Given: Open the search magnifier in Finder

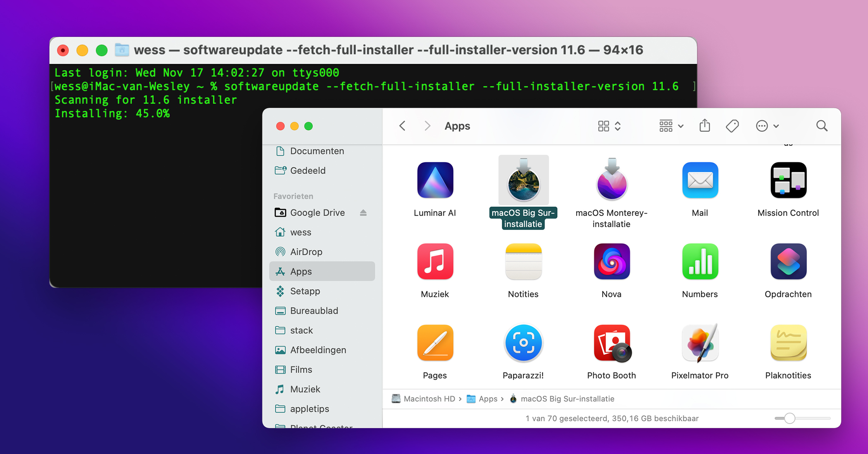Looking at the screenshot, I should (822, 126).
